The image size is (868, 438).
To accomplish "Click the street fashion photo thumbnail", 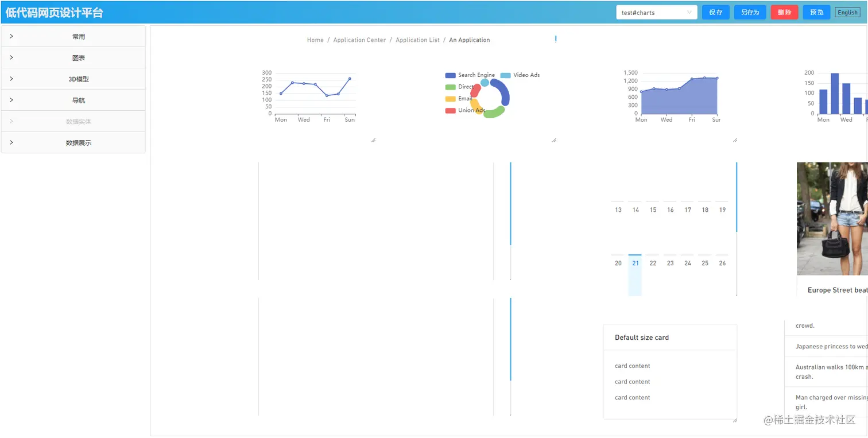I will pyautogui.click(x=832, y=219).
